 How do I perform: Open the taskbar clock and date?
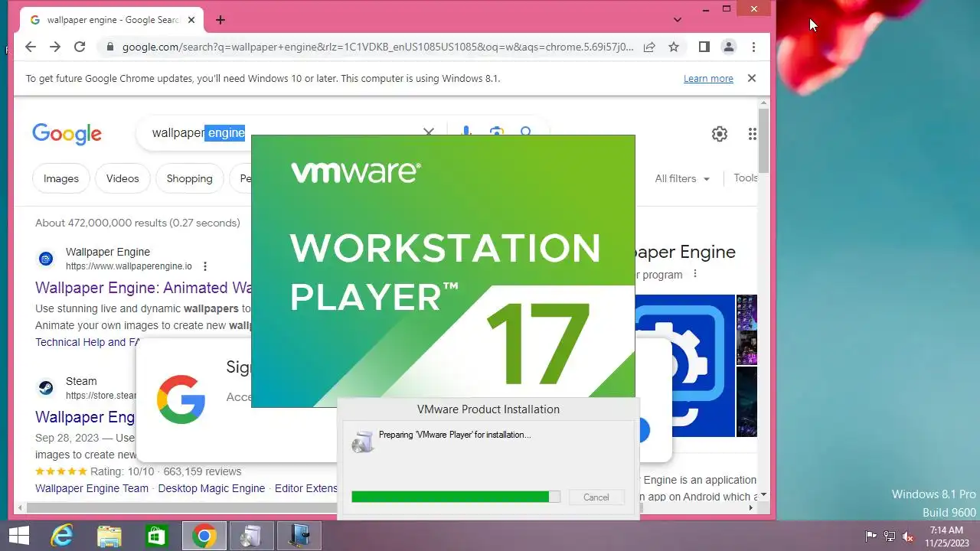pos(946,536)
